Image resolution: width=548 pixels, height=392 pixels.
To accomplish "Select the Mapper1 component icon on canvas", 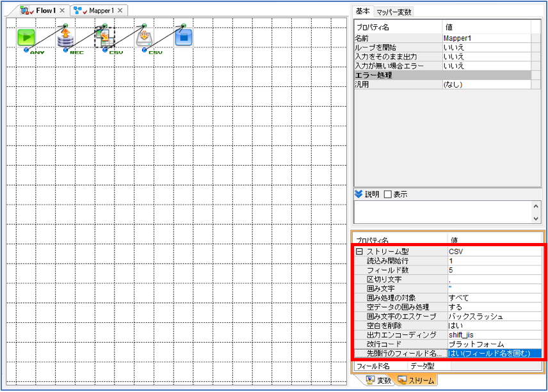I will click(x=105, y=37).
